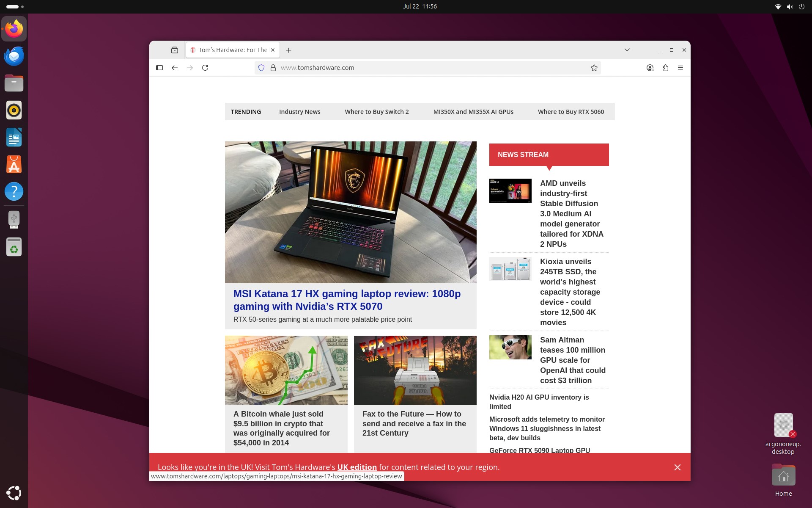Viewport: 812px width, 508px height.
Task: Click the TRENDING label
Action: (246, 112)
